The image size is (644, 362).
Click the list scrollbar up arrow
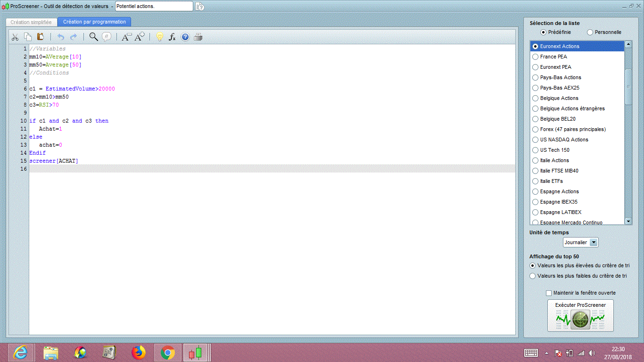[628, 45]
